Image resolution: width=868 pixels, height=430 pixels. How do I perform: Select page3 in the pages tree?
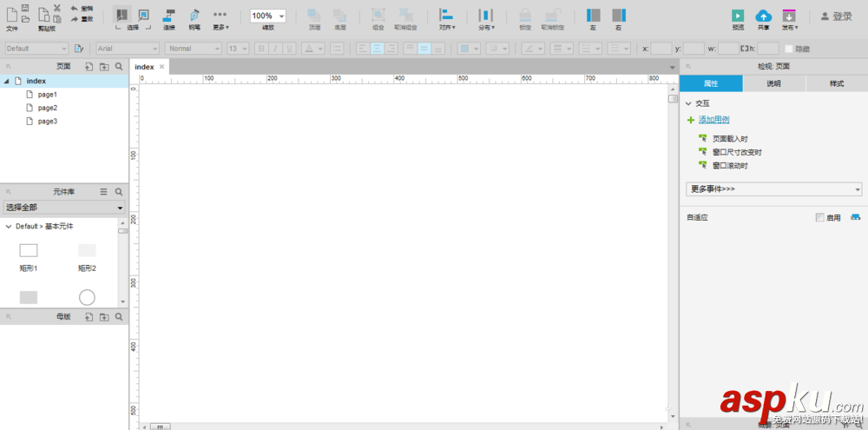(47, 122)
